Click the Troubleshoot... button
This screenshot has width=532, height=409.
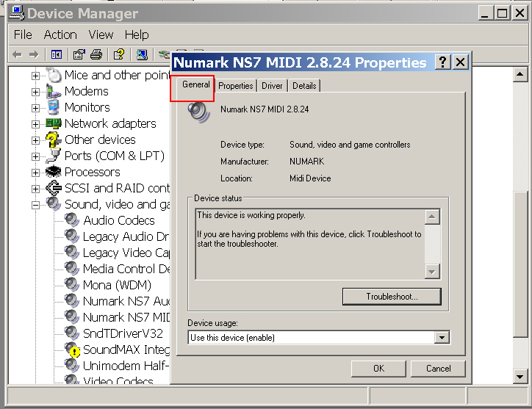[392, 297]
